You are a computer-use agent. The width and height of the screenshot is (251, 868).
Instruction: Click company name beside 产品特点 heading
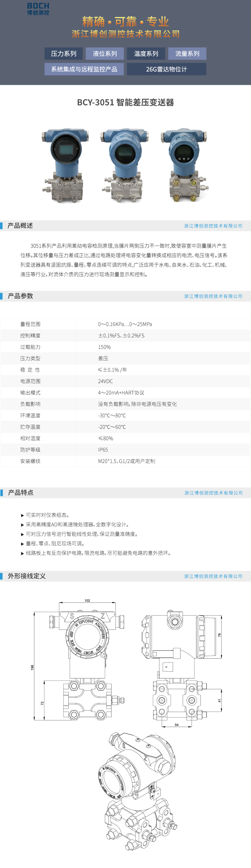[x=214, y=493]
